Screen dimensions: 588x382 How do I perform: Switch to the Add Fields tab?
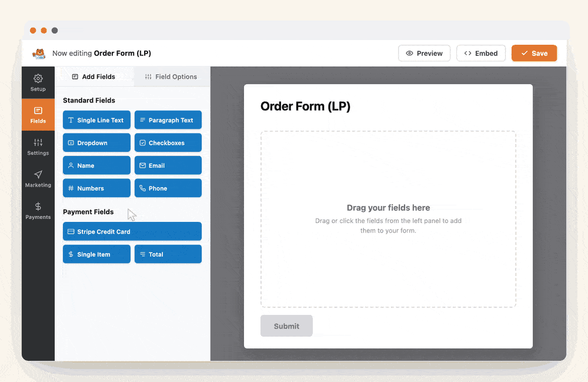pyautogui.click(x=93, y=77)
